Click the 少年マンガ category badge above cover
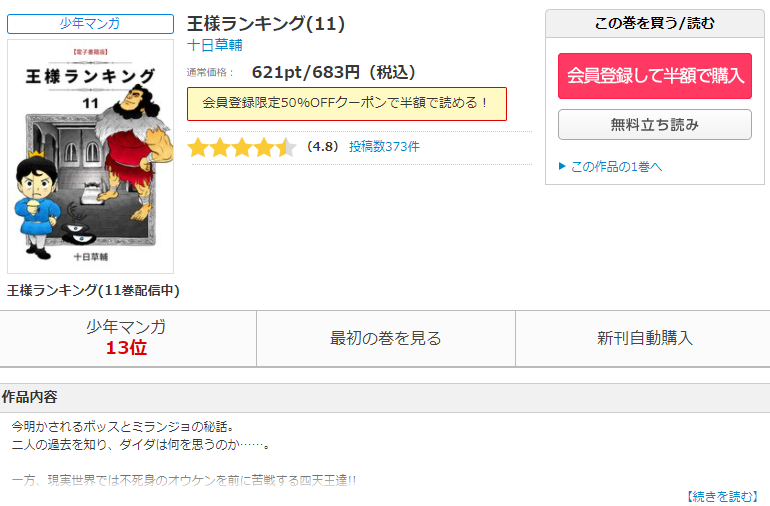The width and height of the screenshot is (770, 506). 90,24
